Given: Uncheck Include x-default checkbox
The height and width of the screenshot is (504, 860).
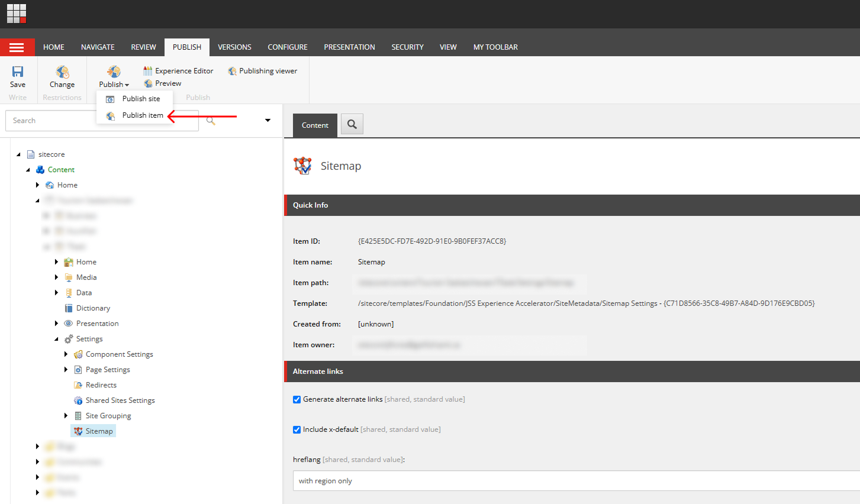Looking at the screenshot, I should (x=297, y=429).
